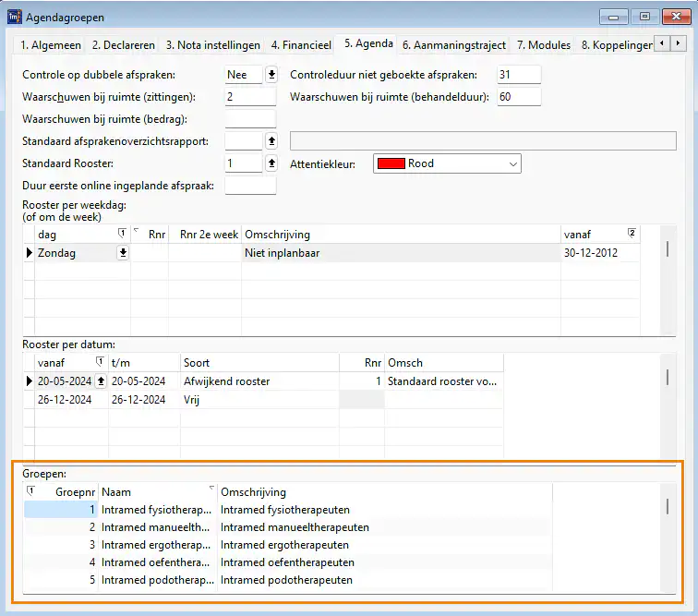Click Agendagroepen window title bar icon
698x616 pixels.
(x=14, y=17)
